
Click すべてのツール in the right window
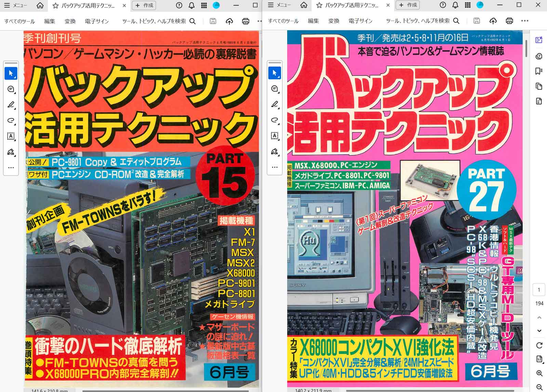pyautogui.click(x=283, y=21)
